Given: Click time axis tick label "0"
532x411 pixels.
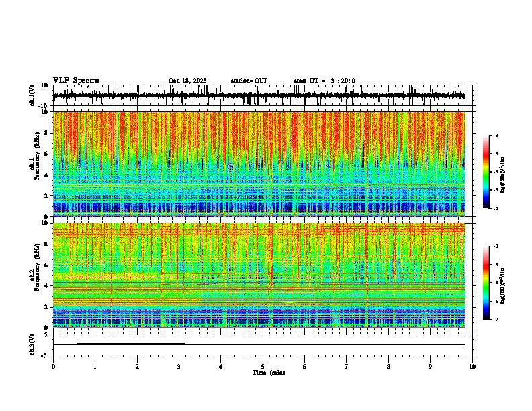Looking at the screenshot, I should [53, 367].
